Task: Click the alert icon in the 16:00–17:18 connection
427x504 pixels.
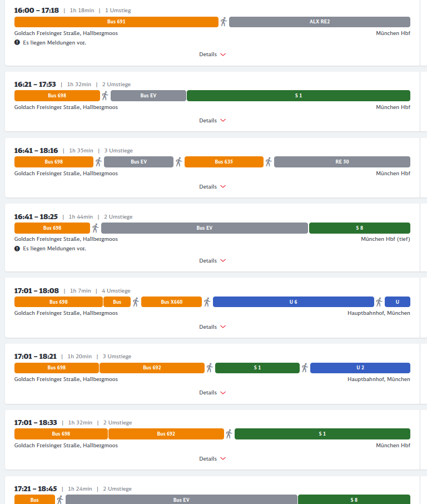Action: [17, 42]
